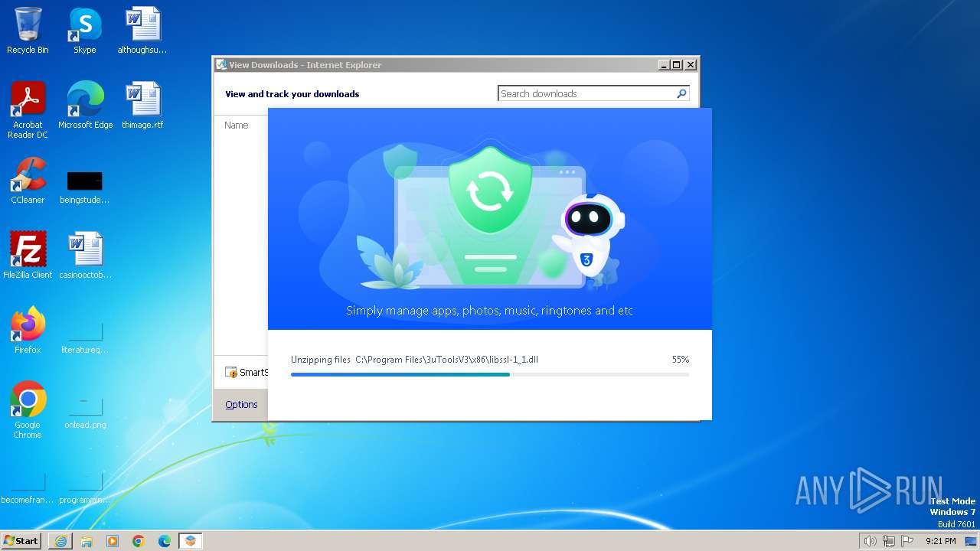Image resolution: width=980 pixels, height=551 pixels.
Task: Click the installer unzipping progress bar
Action: 490,374
